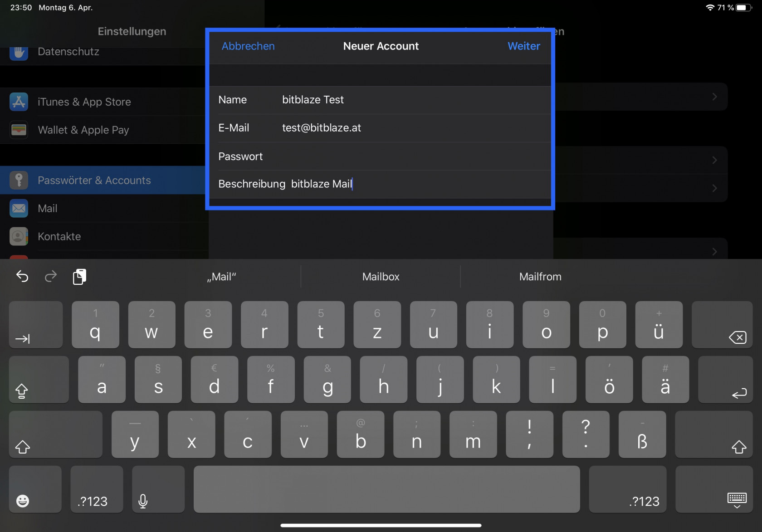Tap the ö key
The width and height of the screenshot is (762, 532).
click(609, 380)
